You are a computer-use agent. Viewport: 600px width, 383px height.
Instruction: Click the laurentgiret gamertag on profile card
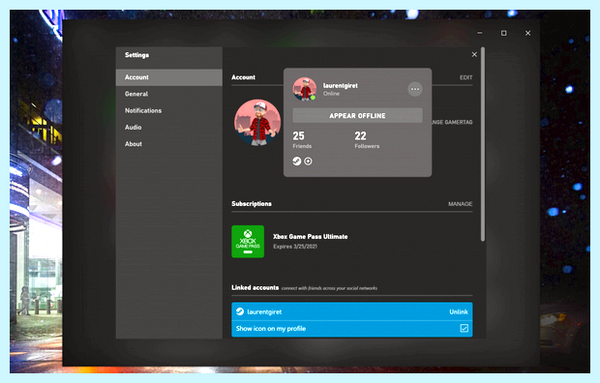(340, 85)
